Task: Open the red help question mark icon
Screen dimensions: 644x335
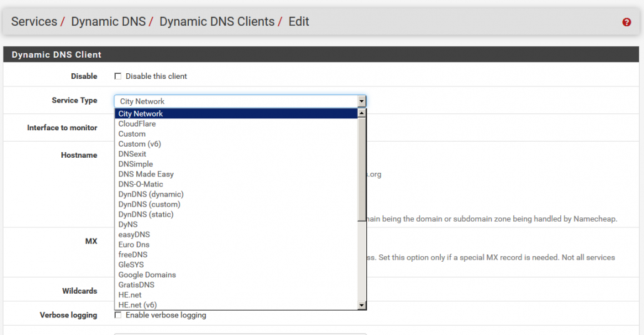Action: [626, 22]
